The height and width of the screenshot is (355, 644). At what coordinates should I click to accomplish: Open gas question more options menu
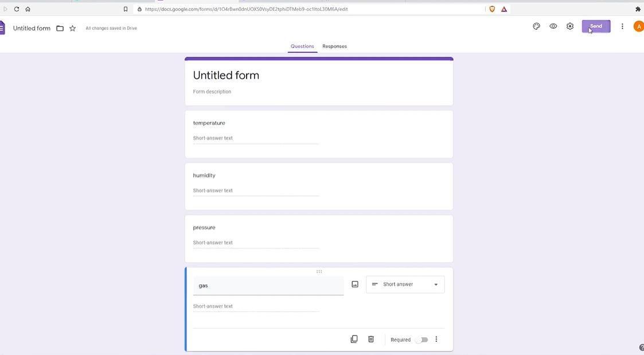click(x=436, y=340)
